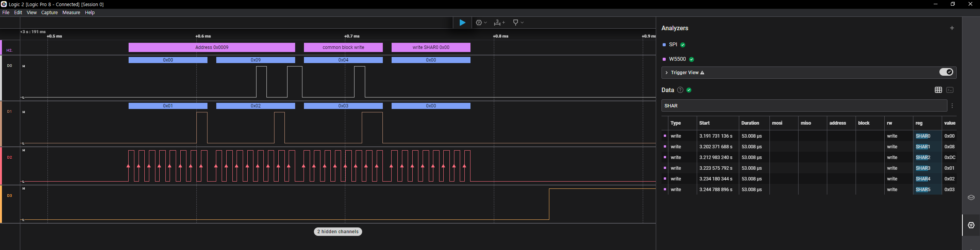Click the SHAR search input field

pyautogui.click(x=804, y=106)
